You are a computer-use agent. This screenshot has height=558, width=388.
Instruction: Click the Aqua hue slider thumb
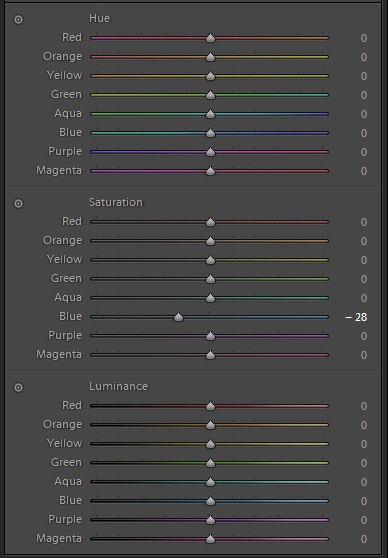point(210,114)
